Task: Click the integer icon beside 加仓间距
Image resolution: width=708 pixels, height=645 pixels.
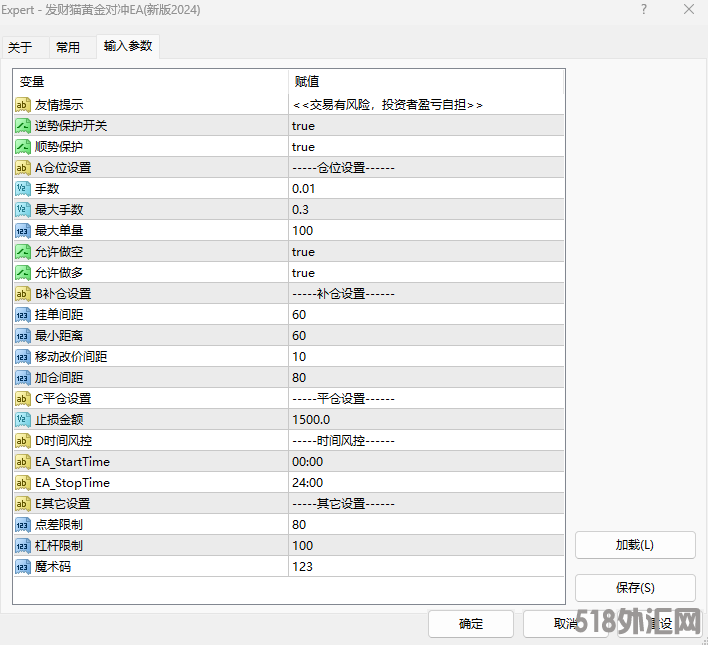Action: (23, 378)
